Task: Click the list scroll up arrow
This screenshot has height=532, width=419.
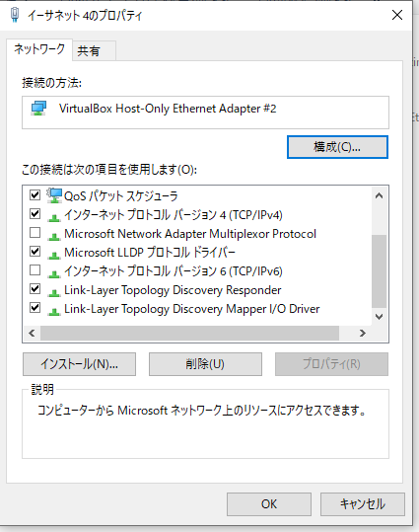Action: pyautogui.click(x=380, y=195)
